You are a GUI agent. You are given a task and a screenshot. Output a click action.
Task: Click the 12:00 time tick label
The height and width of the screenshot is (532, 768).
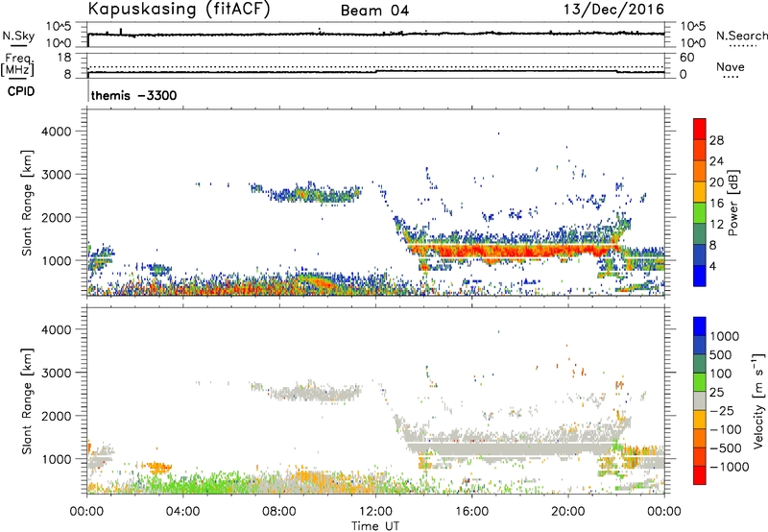[375, 512]
